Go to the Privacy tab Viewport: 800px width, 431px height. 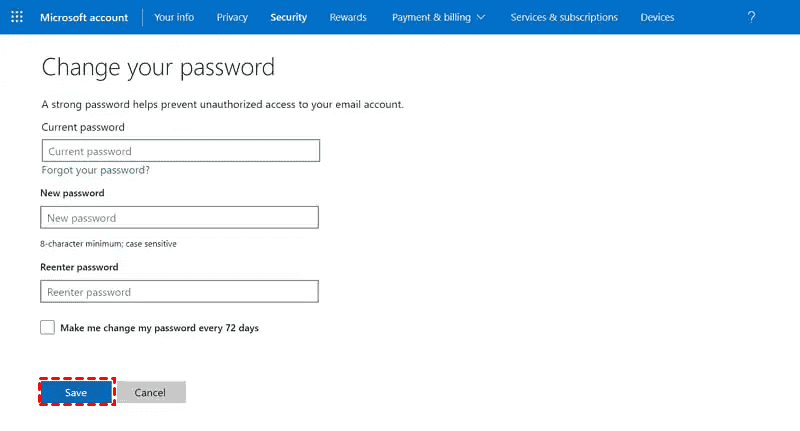point(232,17)
